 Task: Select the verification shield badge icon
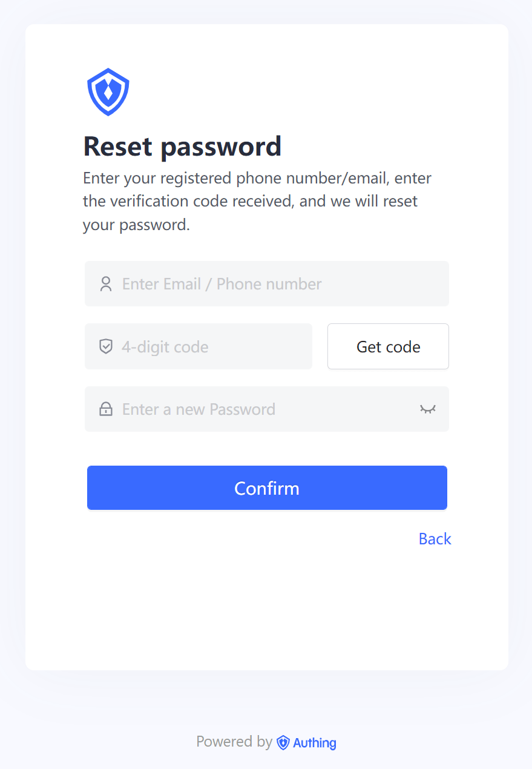coord(106,346)
